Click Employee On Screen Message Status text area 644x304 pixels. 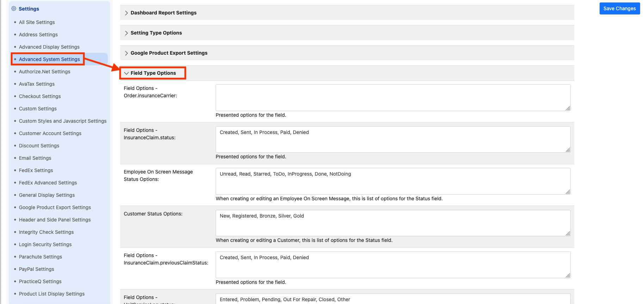[393, 181]
